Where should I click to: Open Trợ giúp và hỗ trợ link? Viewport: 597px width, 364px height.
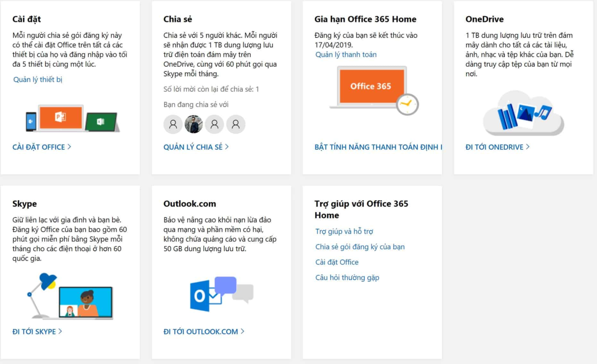(x=344, y=232)
